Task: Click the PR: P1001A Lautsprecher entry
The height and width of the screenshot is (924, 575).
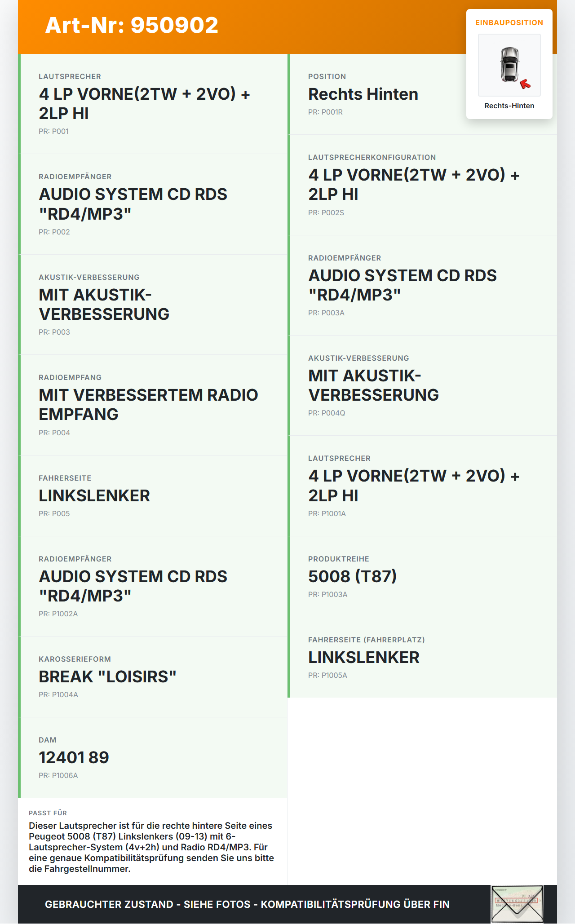Action: pyautogui.click(x=422, y=486)
